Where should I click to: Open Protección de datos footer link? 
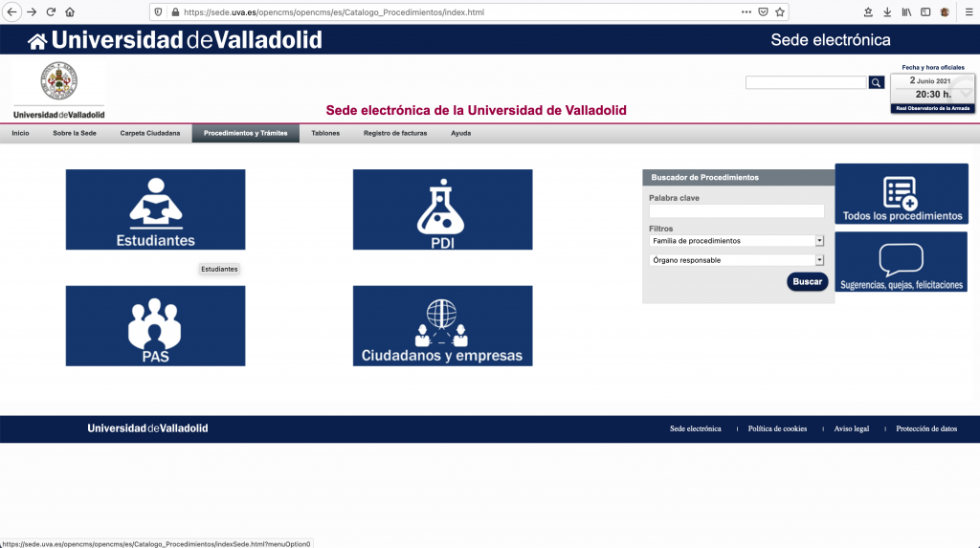click(926, 428)
